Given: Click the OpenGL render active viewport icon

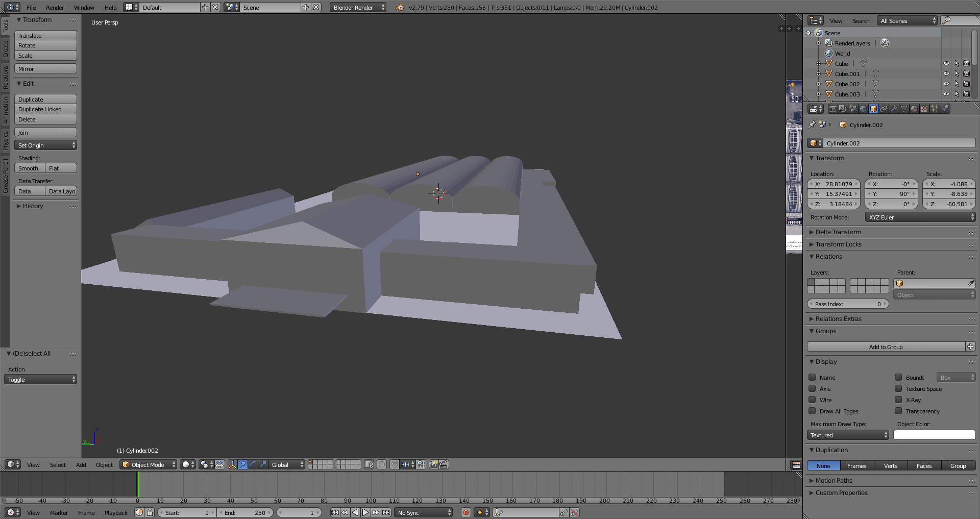Looking at the screenshot, I should click(x=433, y=464).
